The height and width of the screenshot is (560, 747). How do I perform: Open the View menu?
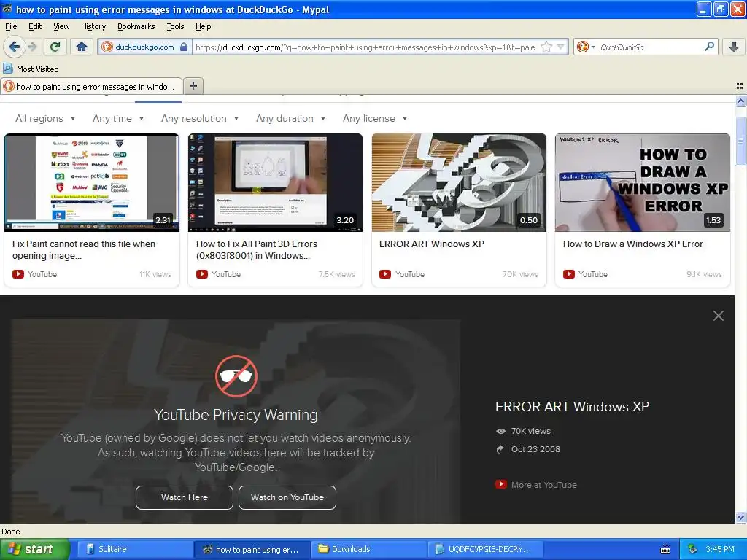pyautogui.click(x=61, y=26)
